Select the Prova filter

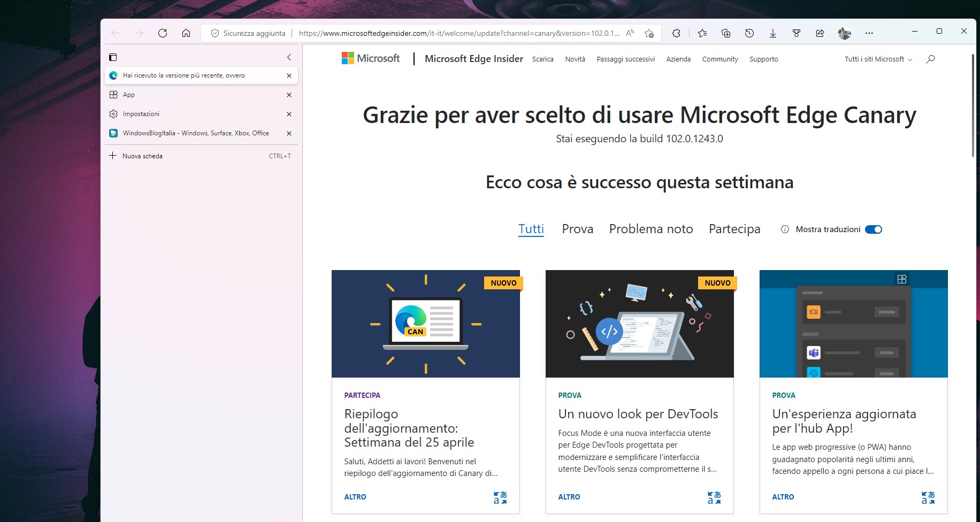point(578,229)
